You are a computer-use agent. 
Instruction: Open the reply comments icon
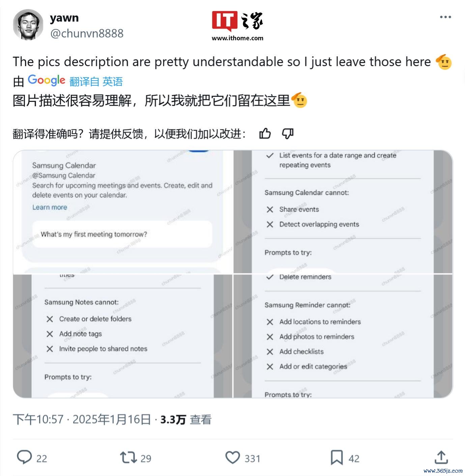click(24, 457)
